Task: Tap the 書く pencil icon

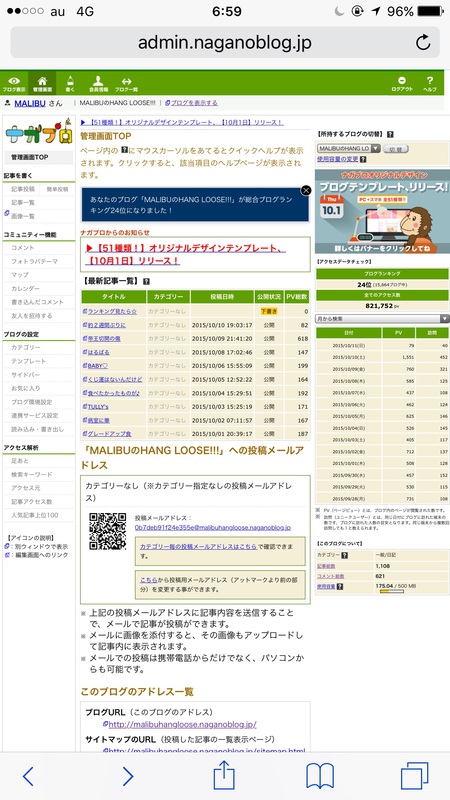Action: point(70,83)
